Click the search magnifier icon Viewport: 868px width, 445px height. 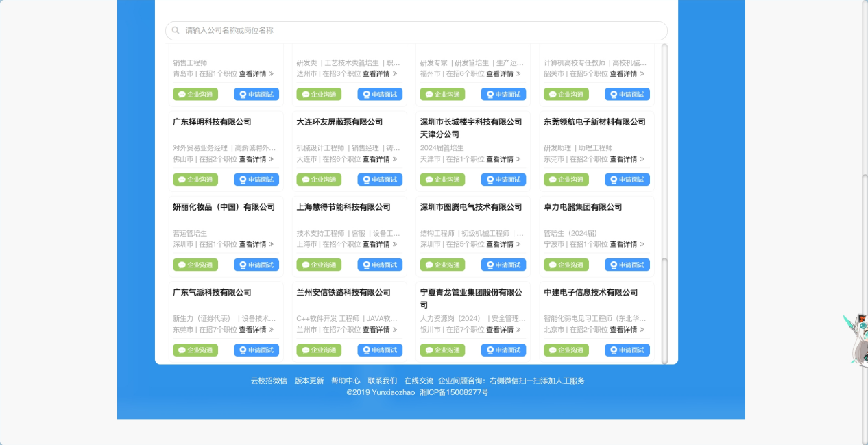176,31
